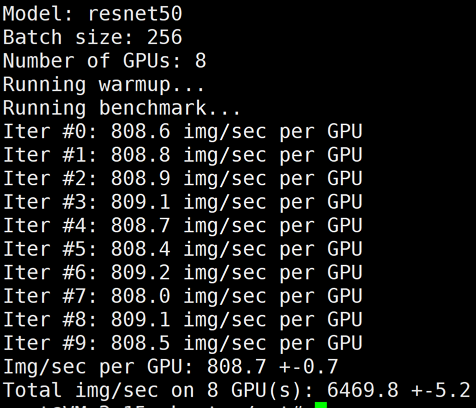
Task: Click the Batch size: 256 line
Action: [93, 37]
